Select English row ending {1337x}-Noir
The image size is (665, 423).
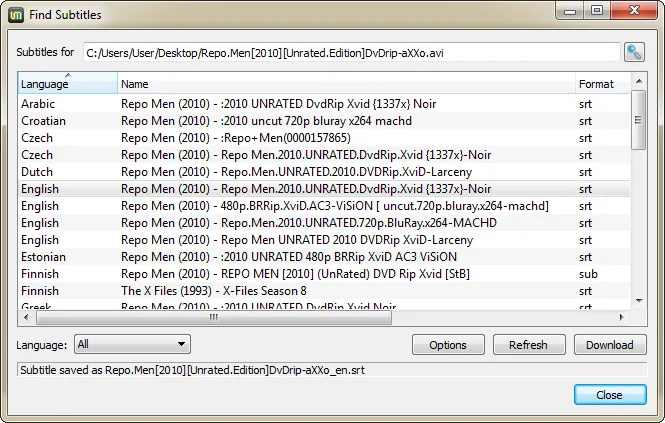click(x=324, y=188)
